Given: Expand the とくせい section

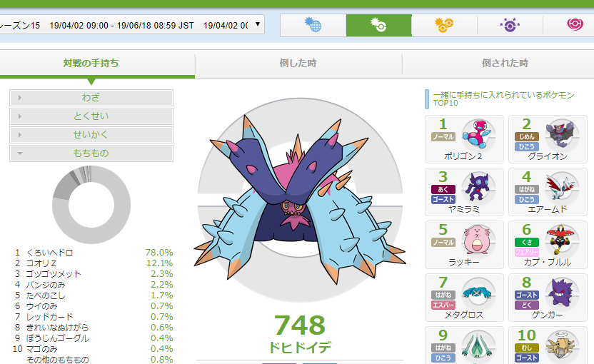Looking at the screenshot, I should tap(91, 116).
